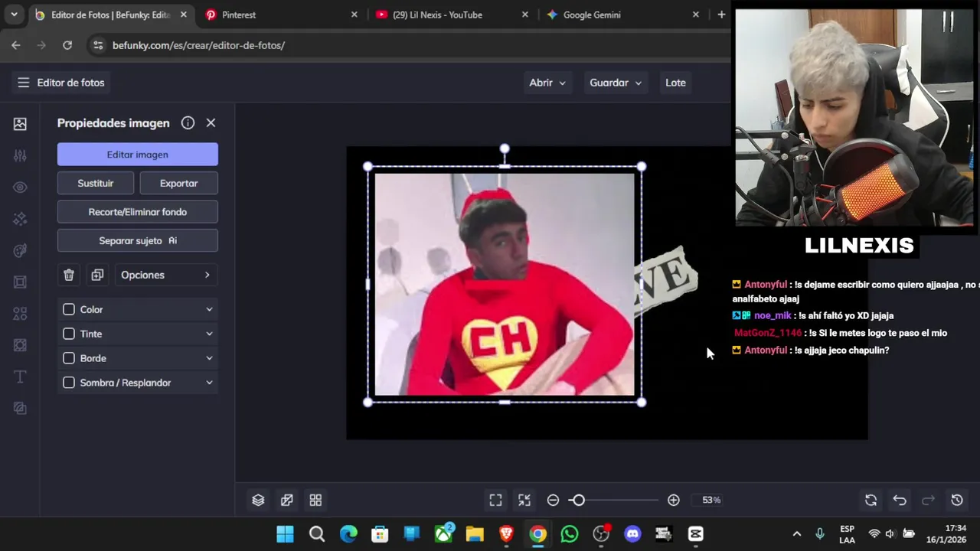Expand the Borde section chevron

[x=209, y=358]
